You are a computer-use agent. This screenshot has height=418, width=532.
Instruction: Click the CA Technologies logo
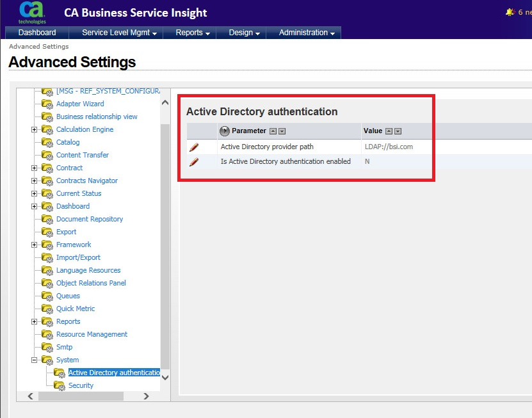pos(32,12)
